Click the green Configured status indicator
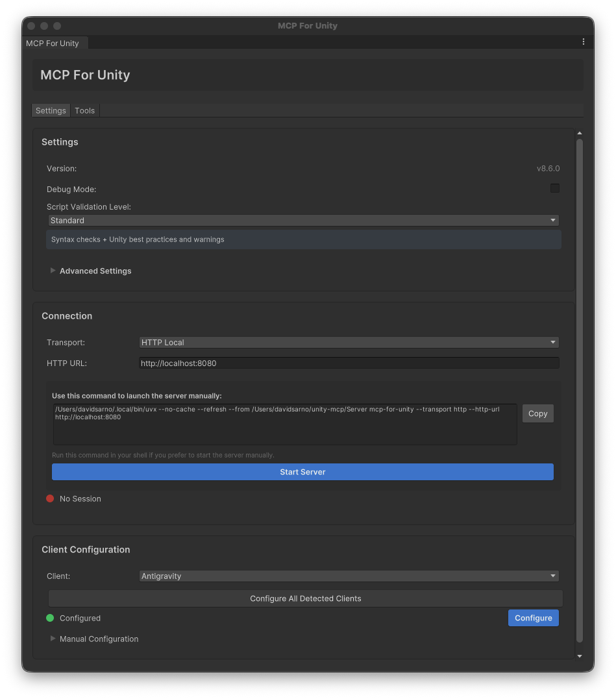 click(x=50, y=618)
